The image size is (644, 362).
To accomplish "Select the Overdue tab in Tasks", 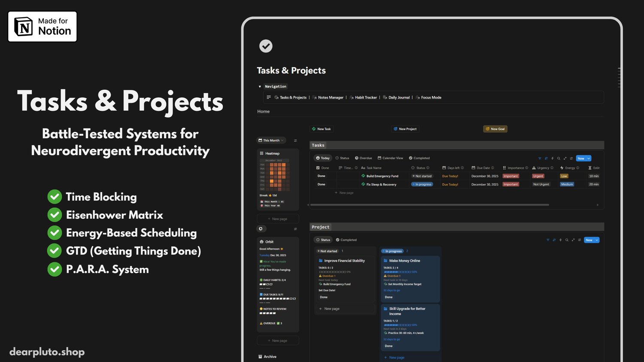I will click(x=363, y=158).
